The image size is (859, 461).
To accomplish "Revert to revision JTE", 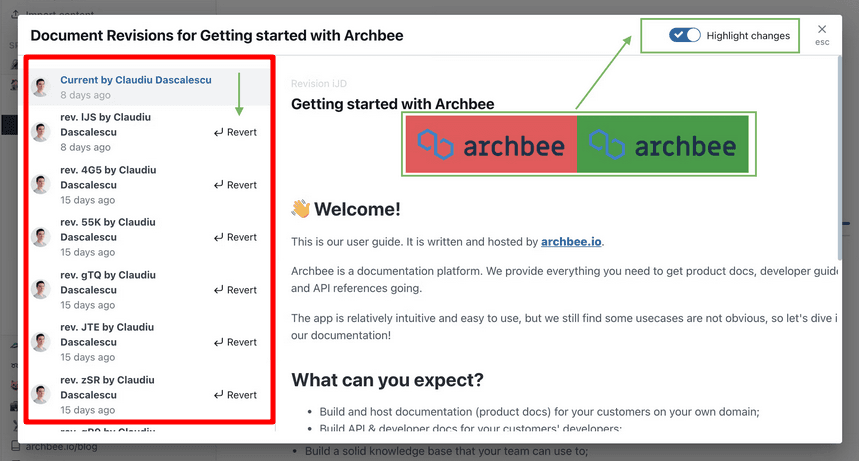I will click(x=236, y=342).
